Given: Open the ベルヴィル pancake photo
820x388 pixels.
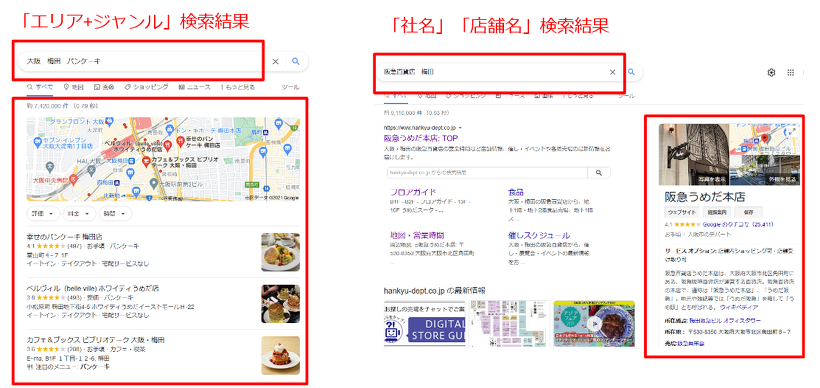Looking at the screenshot, I should (x=280, y=304).
